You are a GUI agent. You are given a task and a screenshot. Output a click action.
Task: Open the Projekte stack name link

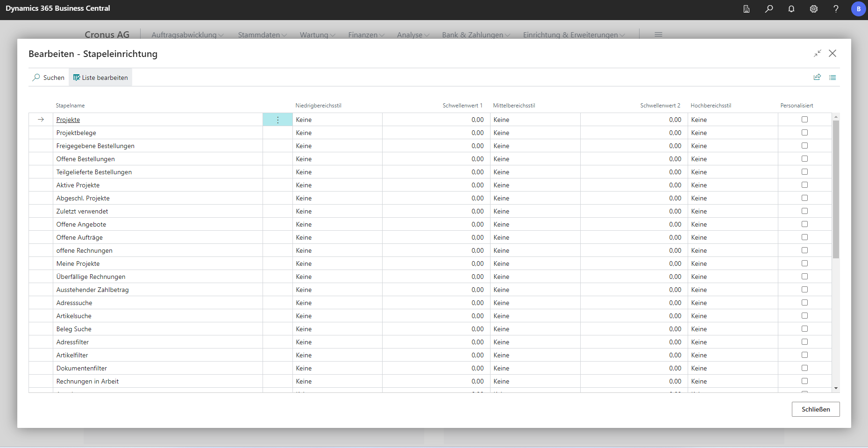[x=68, y=120]
